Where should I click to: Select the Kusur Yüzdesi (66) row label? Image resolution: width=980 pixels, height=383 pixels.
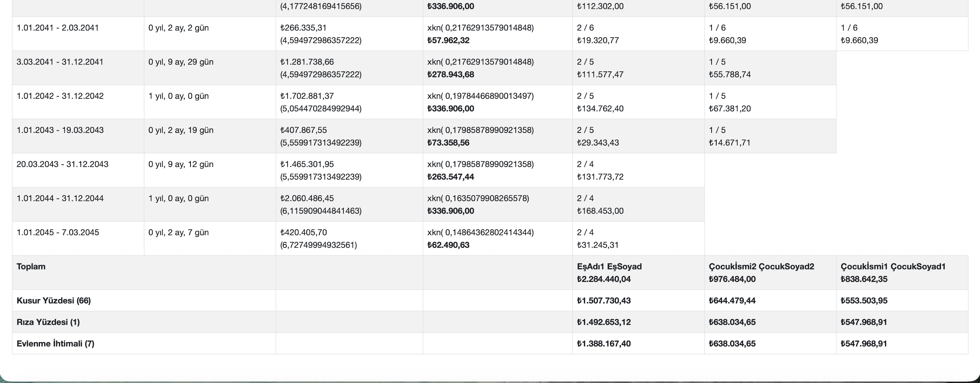point(53,301)
